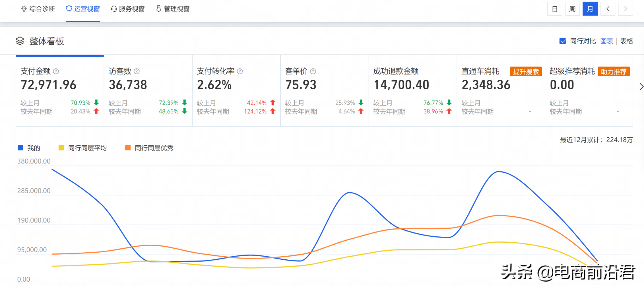Click the question mark next to 访客数
Viewport: 644px width, 289px height.
(137, 71)
